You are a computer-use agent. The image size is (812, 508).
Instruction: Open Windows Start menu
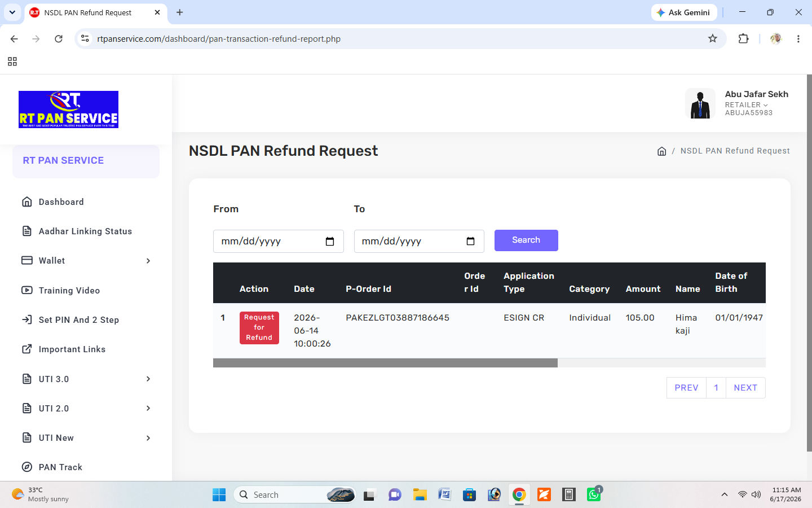click(x=219, y=495)
